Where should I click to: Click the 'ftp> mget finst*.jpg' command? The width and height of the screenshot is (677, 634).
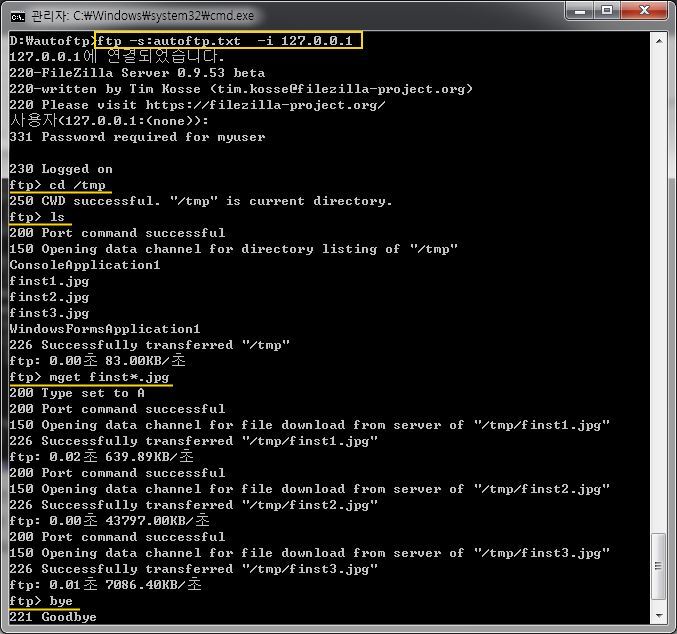point(89,377)
